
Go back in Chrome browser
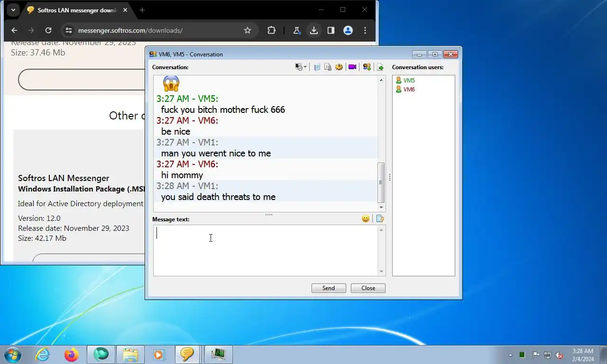tap(14, 30)
